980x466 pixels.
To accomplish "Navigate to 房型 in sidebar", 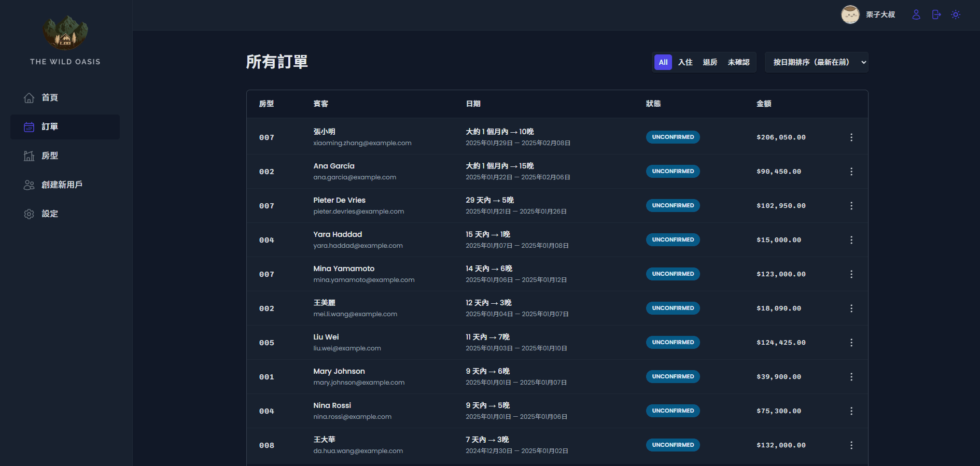I will point(50,156).
